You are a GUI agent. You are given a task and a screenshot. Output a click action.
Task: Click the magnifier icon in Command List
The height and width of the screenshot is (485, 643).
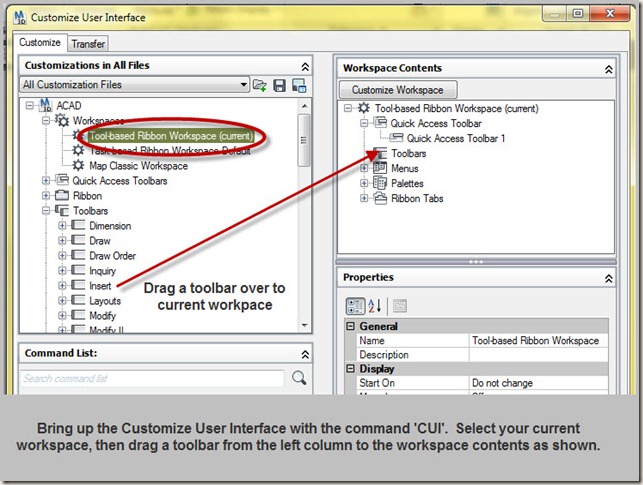tap(299, 378)
